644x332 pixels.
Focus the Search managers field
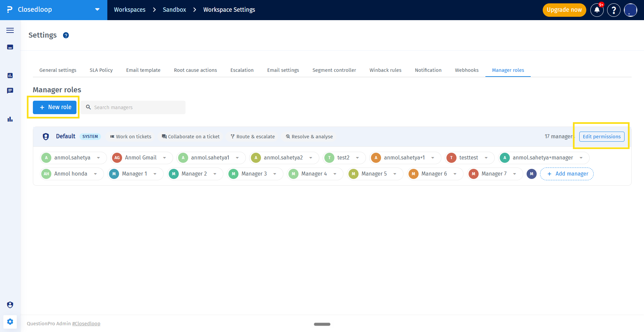click(133, 107)
